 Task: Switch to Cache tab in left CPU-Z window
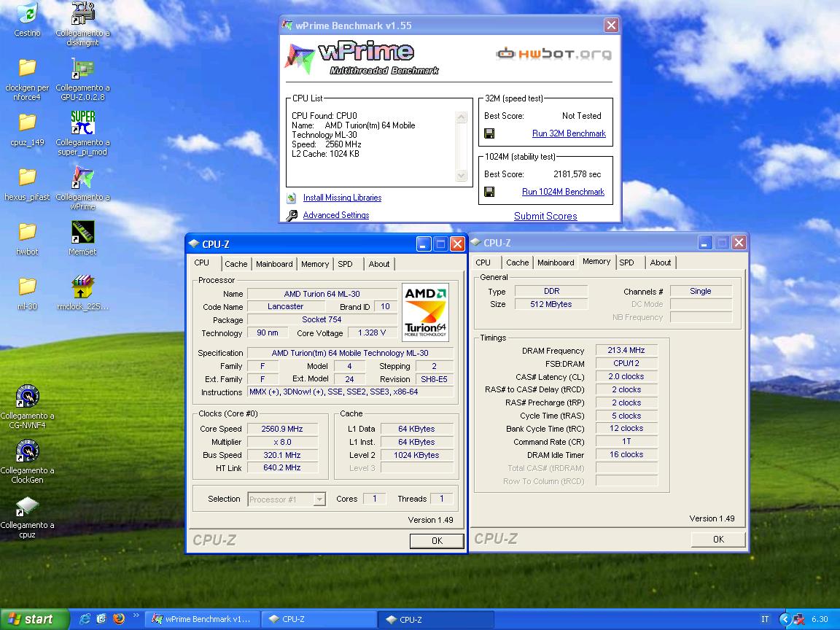pyautogui.click(x=236, y=264)
